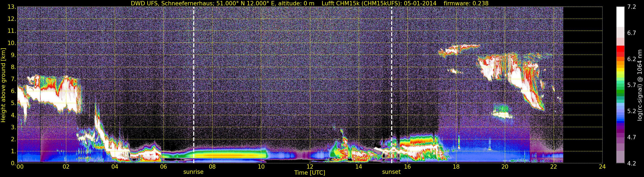Click the 'Time [UTC]' axis label
The width and height of the screenshot is (644, 177).
310,172
